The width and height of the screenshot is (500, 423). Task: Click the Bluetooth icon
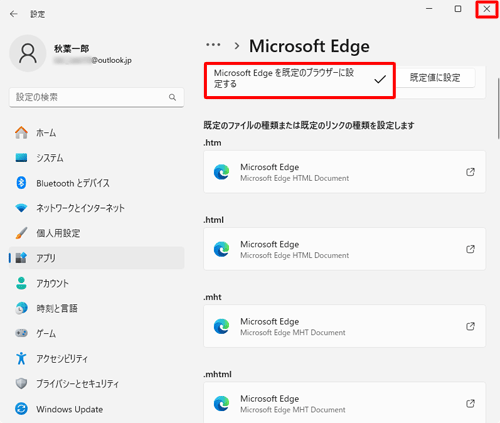(x=21, y=183)
